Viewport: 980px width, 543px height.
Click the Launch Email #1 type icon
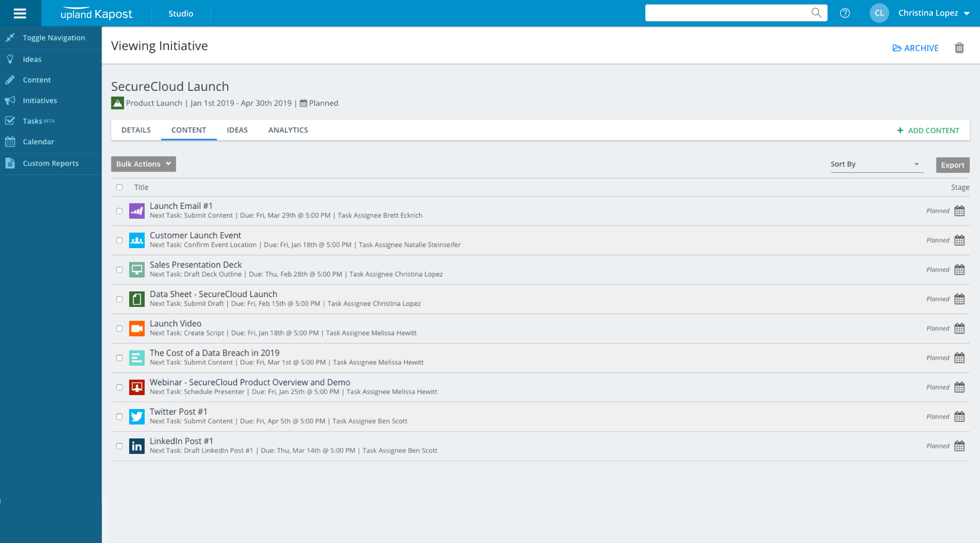click(x=137, y=211)
